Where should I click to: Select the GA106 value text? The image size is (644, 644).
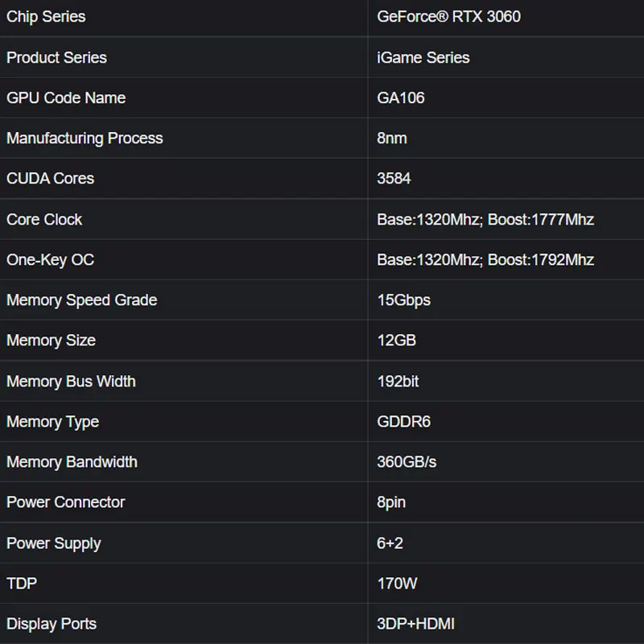401,98
